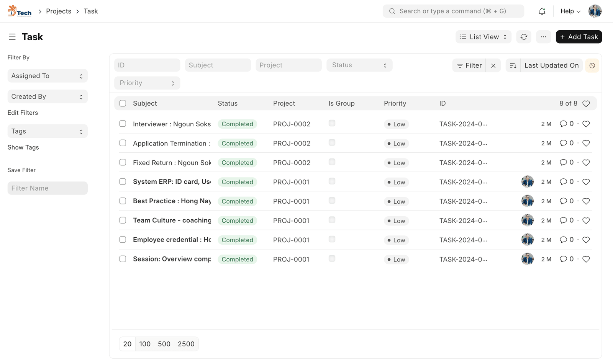
Task: Select all tasks with header checkbox
Action: click(123, 103)
